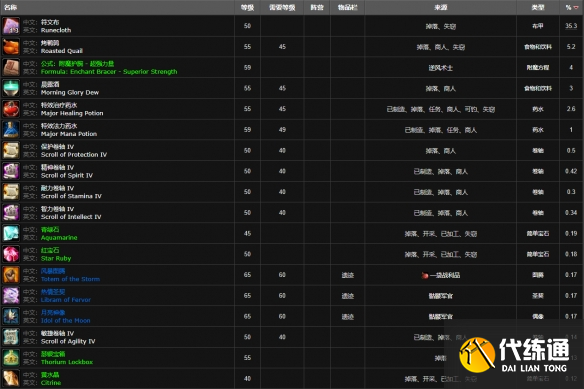Click the Roasted Quail item icon

click(x=11, y=47)
